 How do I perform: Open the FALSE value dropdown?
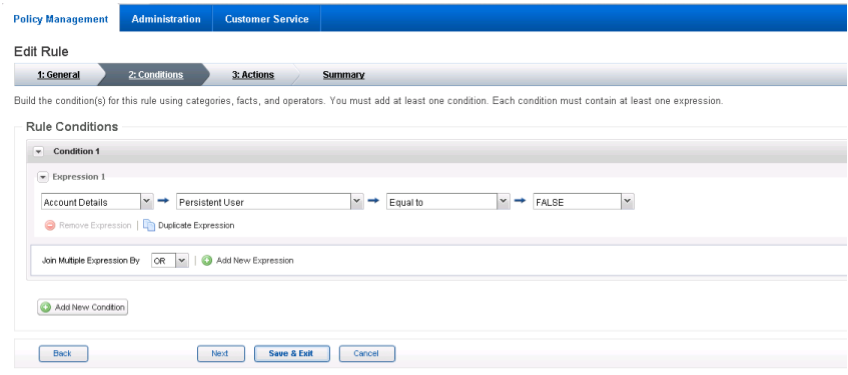click(x=583, y=202)
